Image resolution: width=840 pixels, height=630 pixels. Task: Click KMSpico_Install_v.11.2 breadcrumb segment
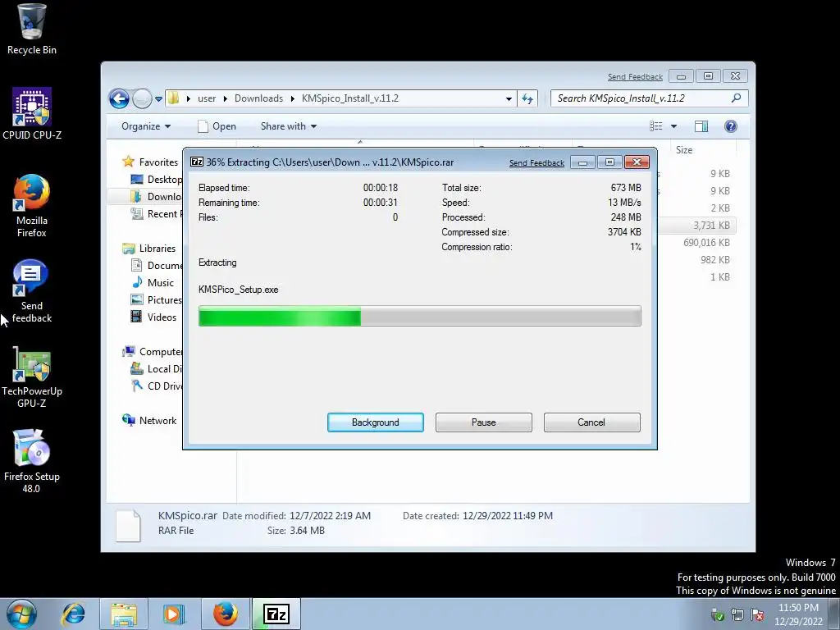349,98
